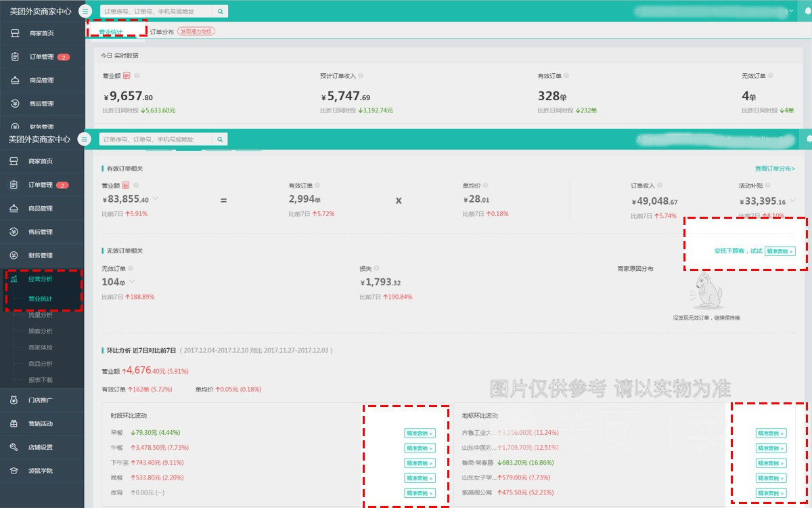Expand dropdown arrow next to ¥33,395.16
Viewport: 812px width, 508px height.
[x=792, y=200]
